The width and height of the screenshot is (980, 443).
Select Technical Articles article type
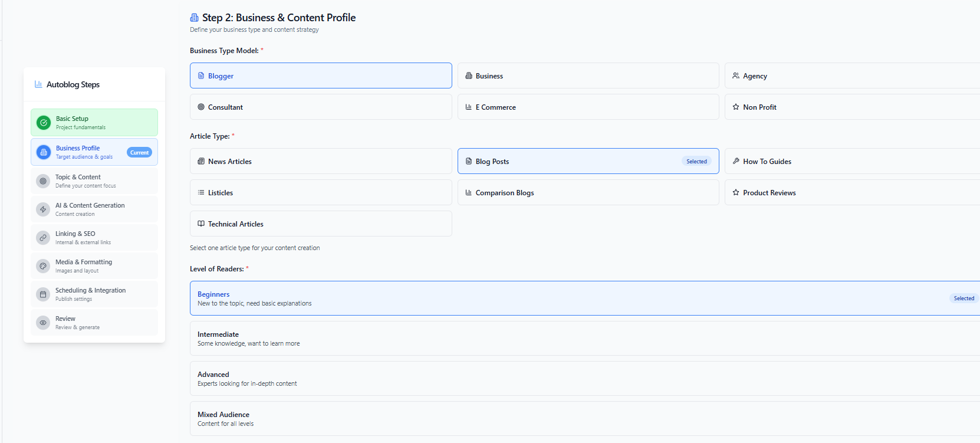click(321, 224)
